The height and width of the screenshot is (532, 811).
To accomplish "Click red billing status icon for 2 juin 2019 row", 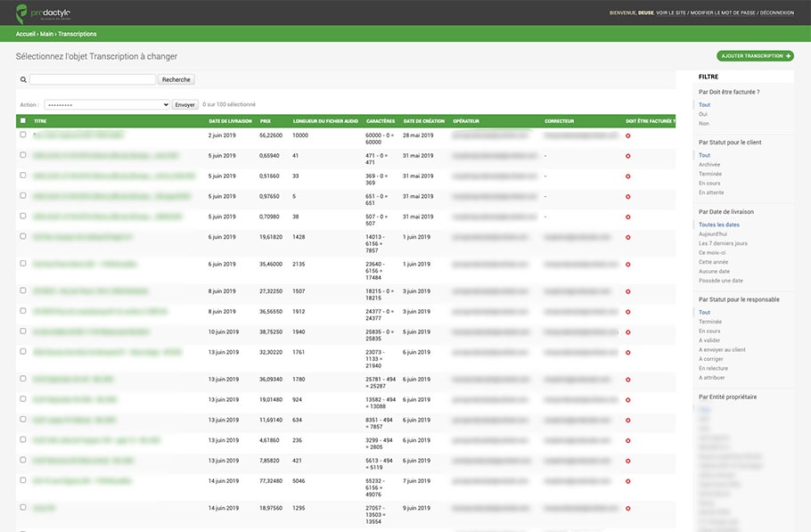I will pyautogui.click(x=628, y=136).
